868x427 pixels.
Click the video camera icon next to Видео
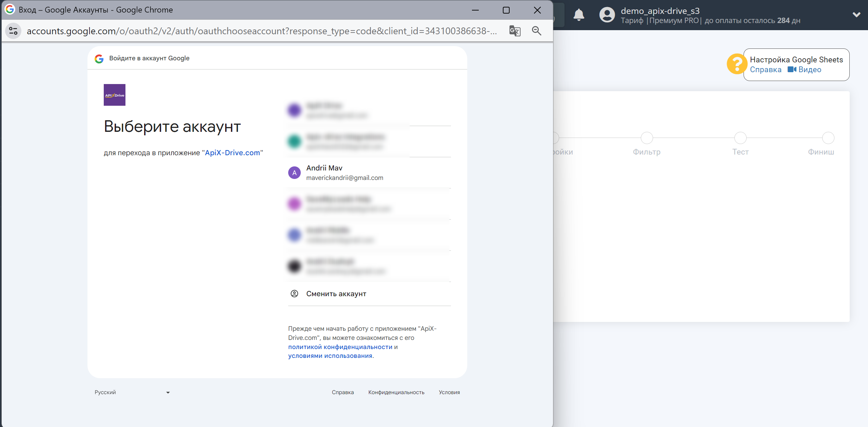coord(792,69)
